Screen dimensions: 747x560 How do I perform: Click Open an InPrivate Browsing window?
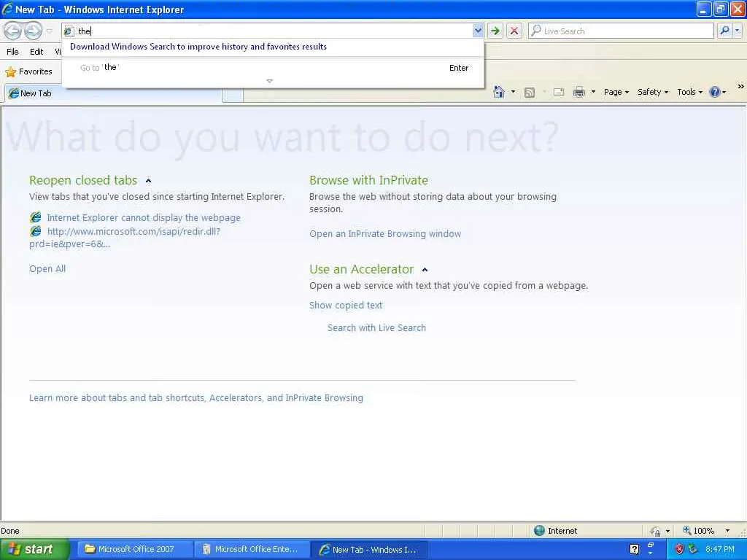point(385,234)
